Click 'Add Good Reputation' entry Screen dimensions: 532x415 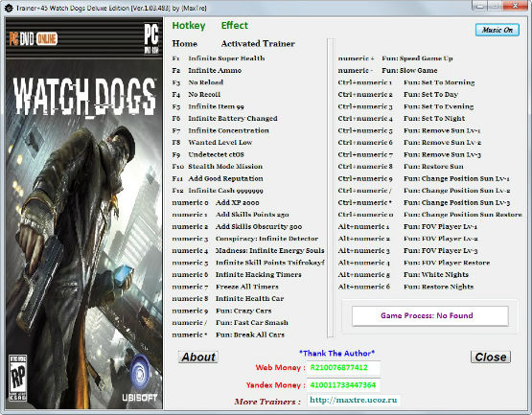coord(225,178)
